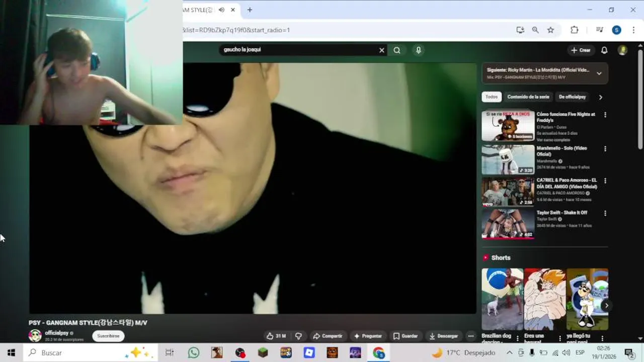Click the browser address bar URL
This screenshot has height=362, width=644.
pyautogui.click(x=236, y=30)
